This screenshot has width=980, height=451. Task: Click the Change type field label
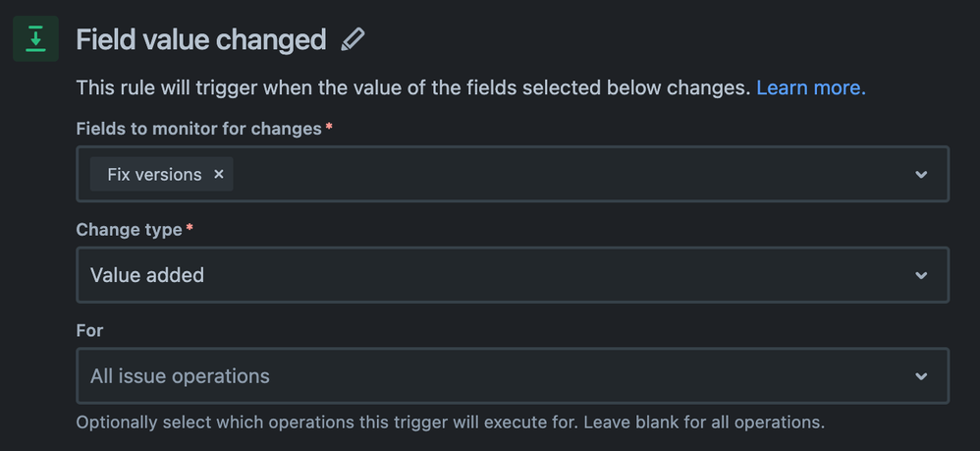coord(129,230)
